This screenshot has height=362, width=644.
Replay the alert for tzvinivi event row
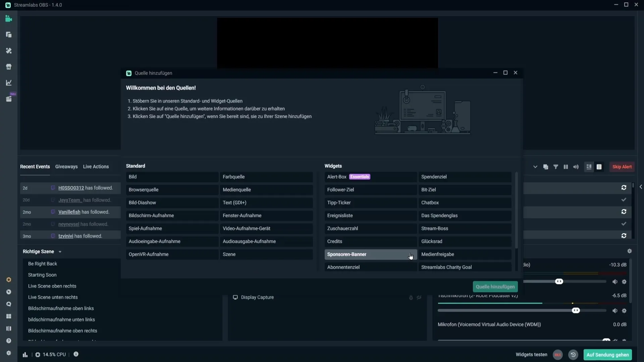624,236
